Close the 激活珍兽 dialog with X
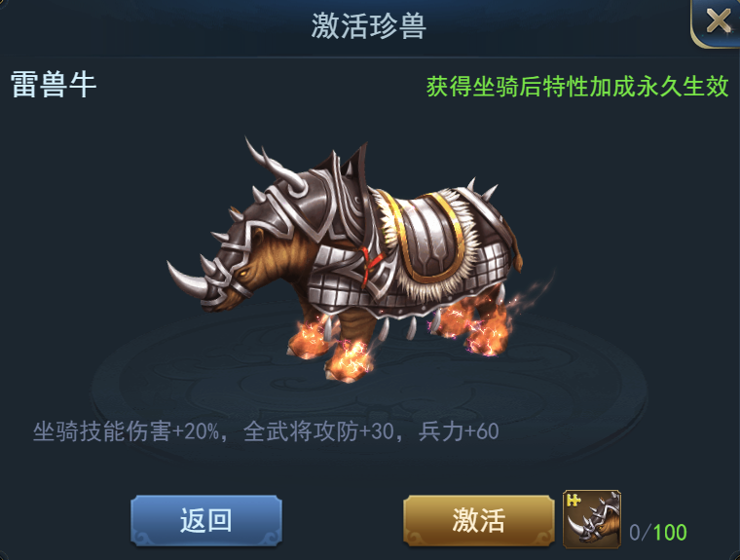Screen dimensions: 740x560 coord(717,21)
